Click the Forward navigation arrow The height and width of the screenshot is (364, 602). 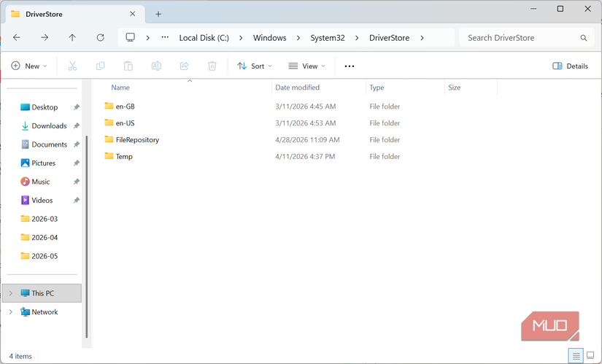[x=45, y=38]
